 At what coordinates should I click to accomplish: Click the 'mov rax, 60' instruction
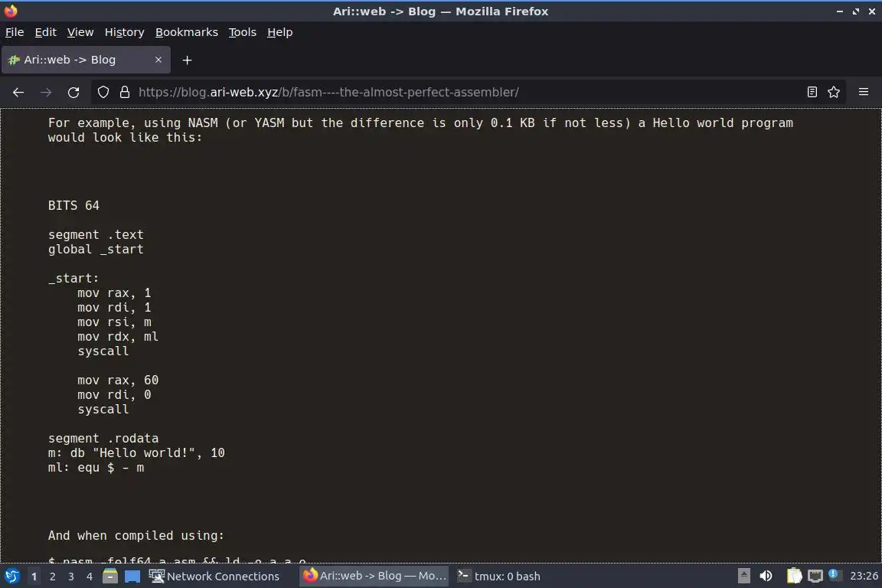(x=118, y=381)
